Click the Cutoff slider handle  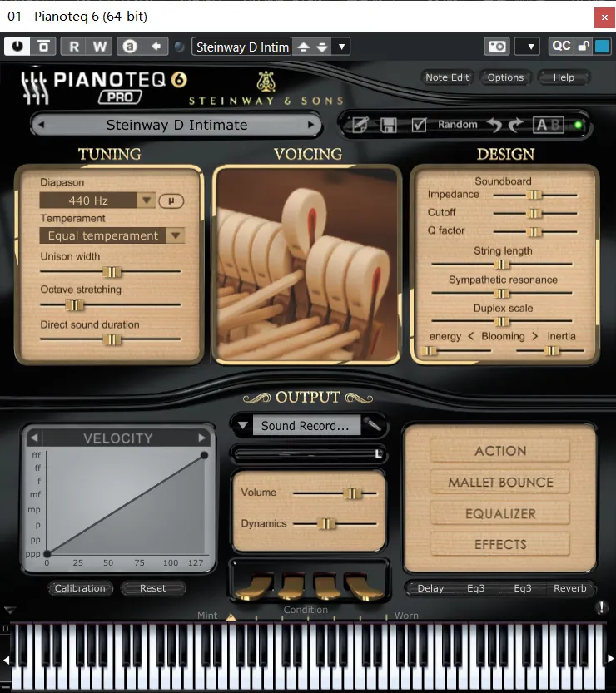click(x=534, y=214)
